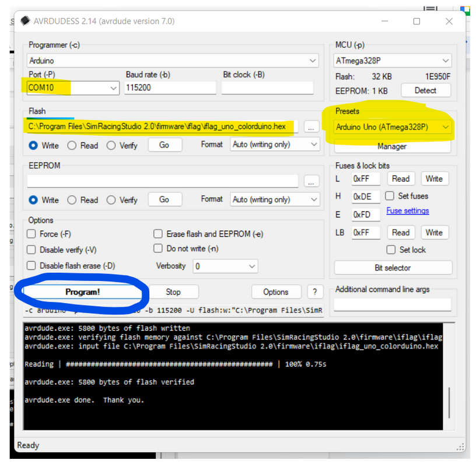476x467 pixels.
Task: Check the Do not write (-n) option
Action: [x=158, y=248]
